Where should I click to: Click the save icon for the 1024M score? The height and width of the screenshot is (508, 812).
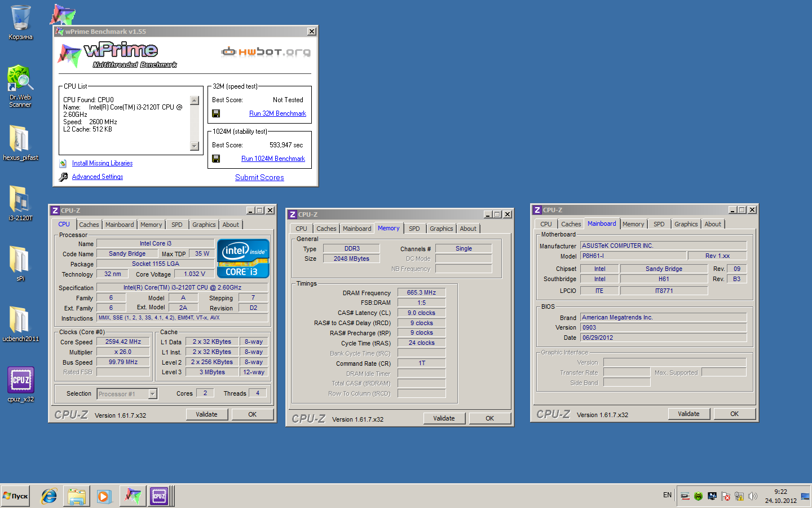click(216, 159)
